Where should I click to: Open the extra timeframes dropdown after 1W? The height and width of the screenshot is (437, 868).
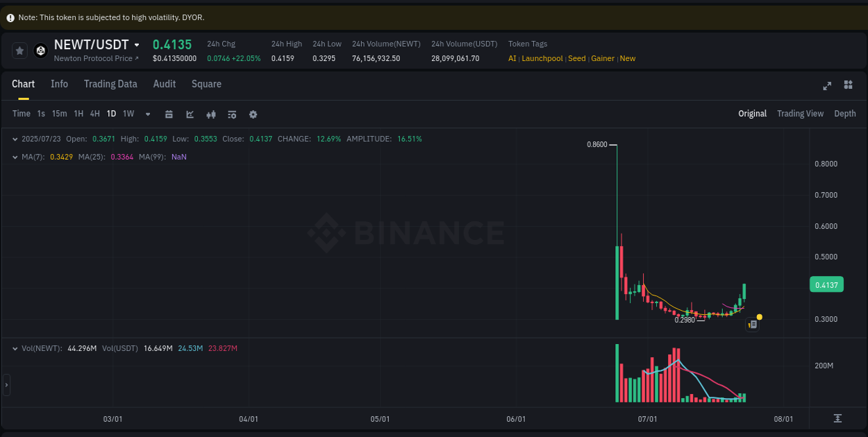tap(147, 114)
